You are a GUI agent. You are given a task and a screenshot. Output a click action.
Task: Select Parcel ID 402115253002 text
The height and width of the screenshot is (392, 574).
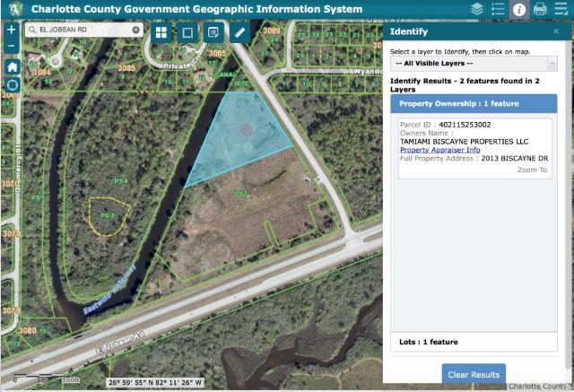465,125
